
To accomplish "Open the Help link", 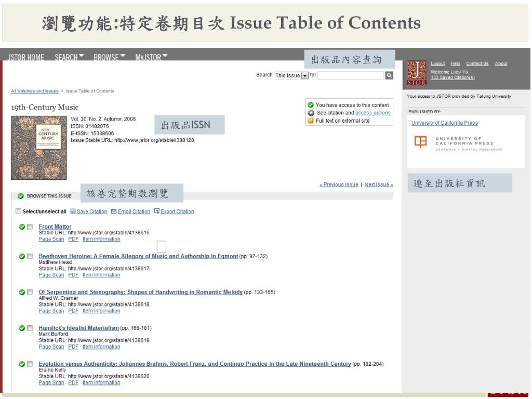I will click(x=455, y=63).
